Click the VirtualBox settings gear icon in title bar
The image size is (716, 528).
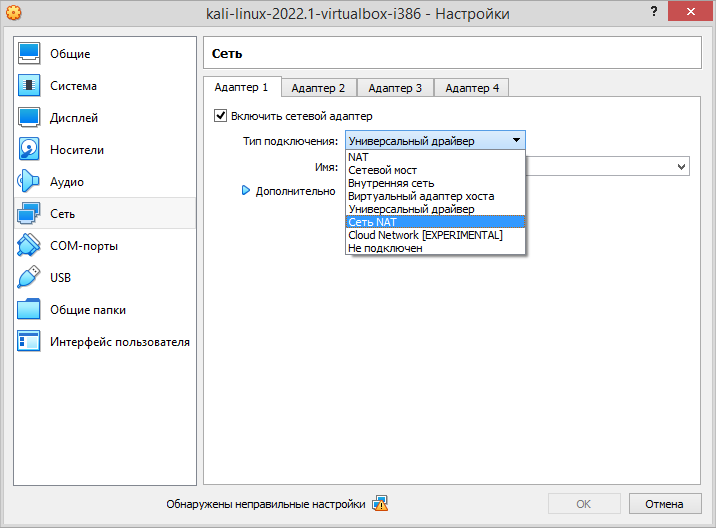point(14,13)
